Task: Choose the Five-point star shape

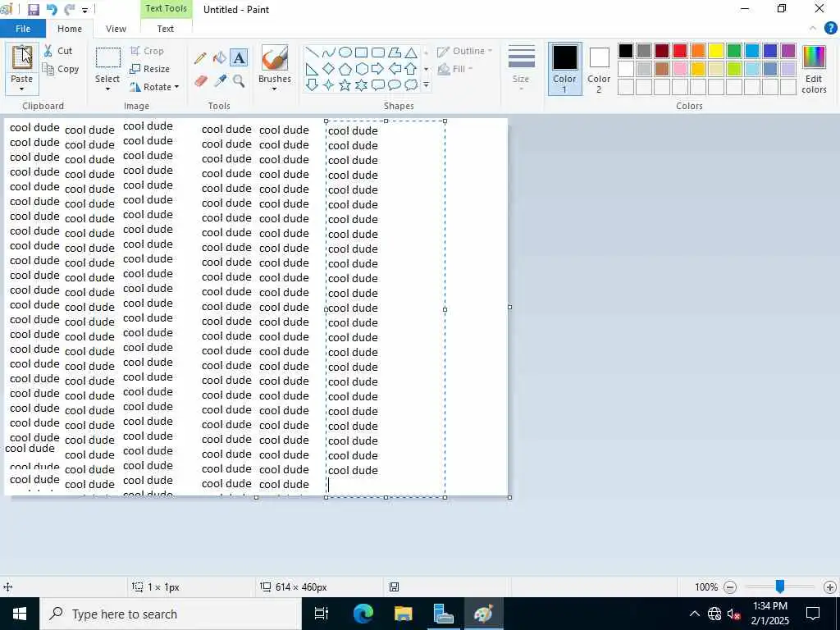Action: (x=345, y=85)
